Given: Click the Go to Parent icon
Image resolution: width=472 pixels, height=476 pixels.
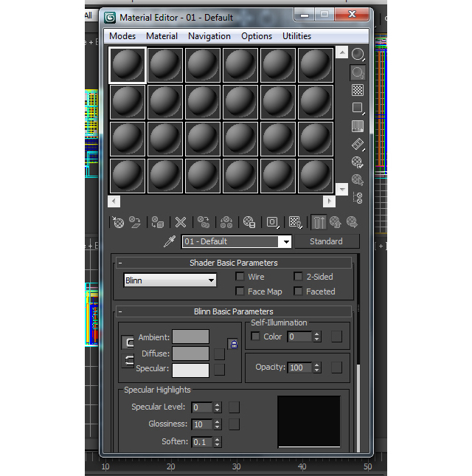Looking at the screenshot, I should [336, 222].
